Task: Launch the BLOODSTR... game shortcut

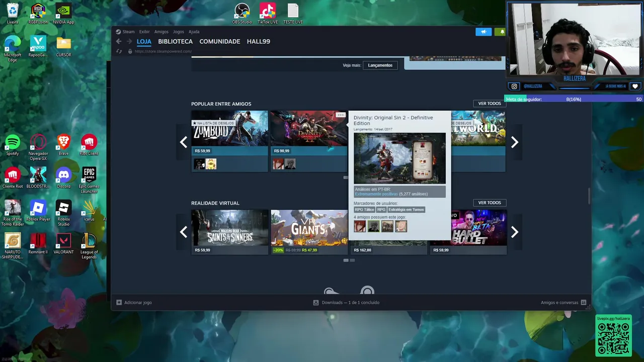Action: pos(38,178)
